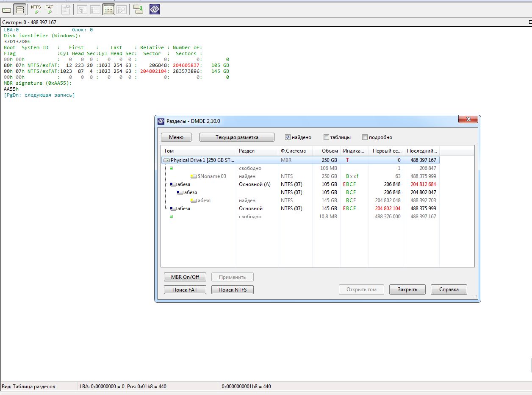The height and width of the screenshot is (395, 532).
Task: Start NTFS search from toolbar
Action: 36,9
